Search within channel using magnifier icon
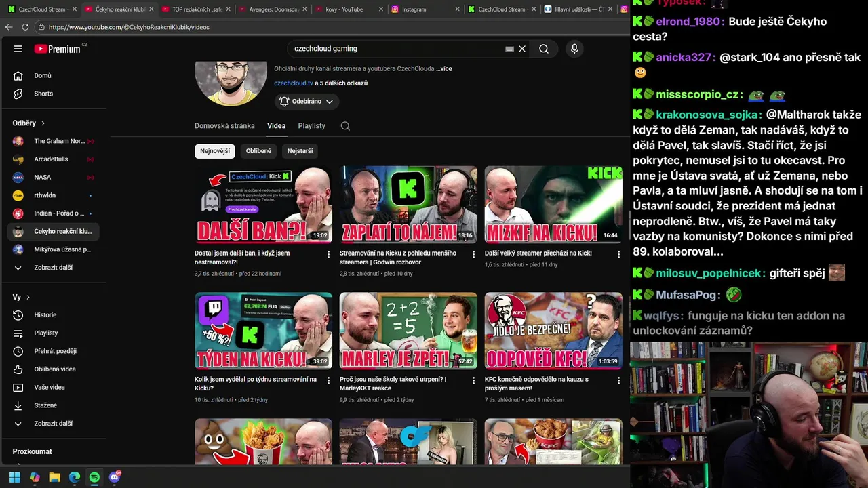The width and height of the screenshot is (868, 488). tap(345, 126)
